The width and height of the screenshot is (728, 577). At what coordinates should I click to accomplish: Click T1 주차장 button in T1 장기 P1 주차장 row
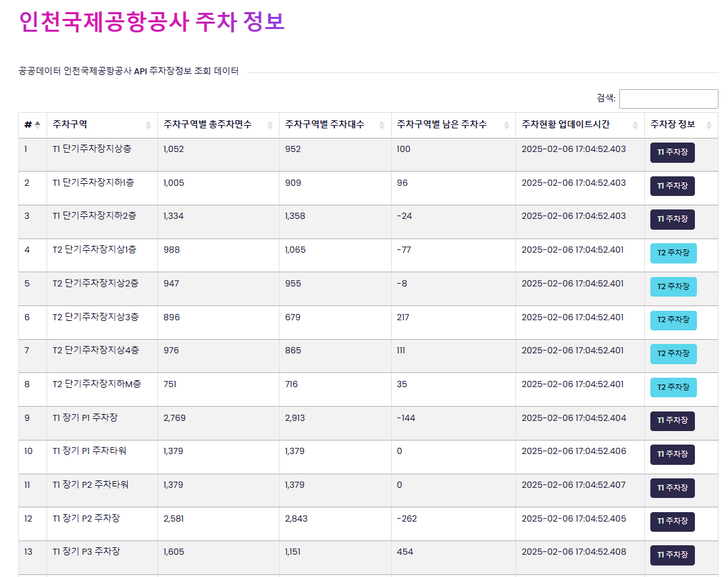point(673,421)
